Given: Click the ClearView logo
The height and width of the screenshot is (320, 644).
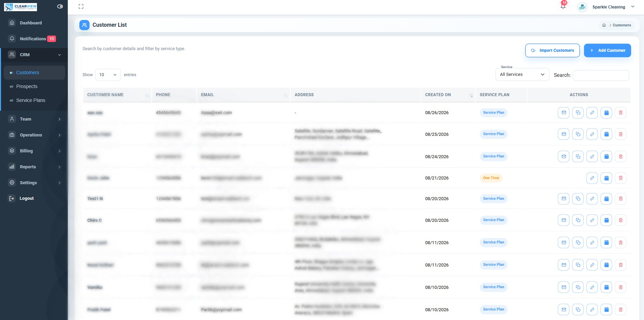Looking at the screenshot, I should (x=21, y=7).
